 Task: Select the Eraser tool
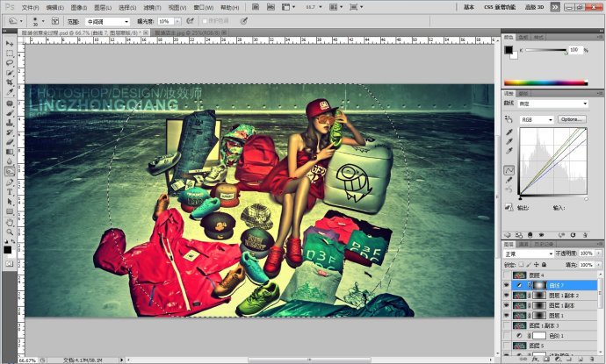click(10, 142)
